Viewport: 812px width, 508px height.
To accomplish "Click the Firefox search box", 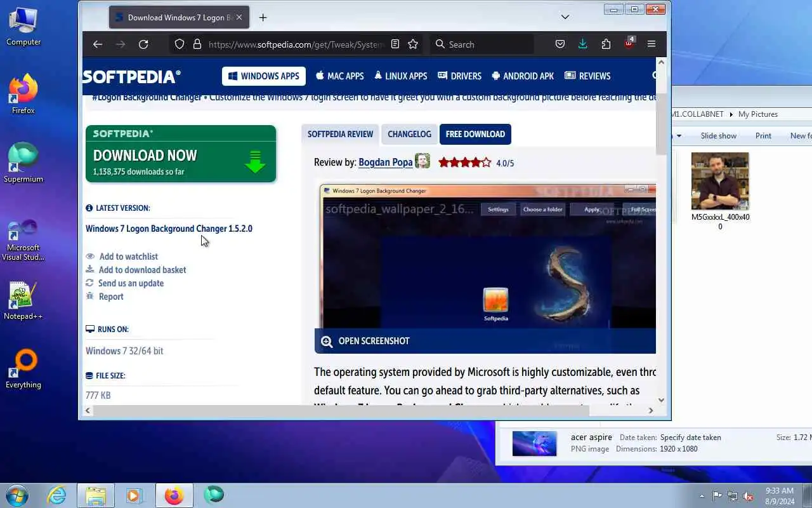I will (482, 44).
